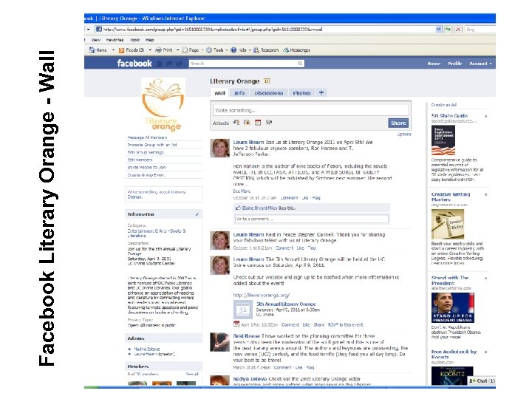Switch to the Info tab
This screenshot has width=532, height=399.
click(x=239, y=93)
